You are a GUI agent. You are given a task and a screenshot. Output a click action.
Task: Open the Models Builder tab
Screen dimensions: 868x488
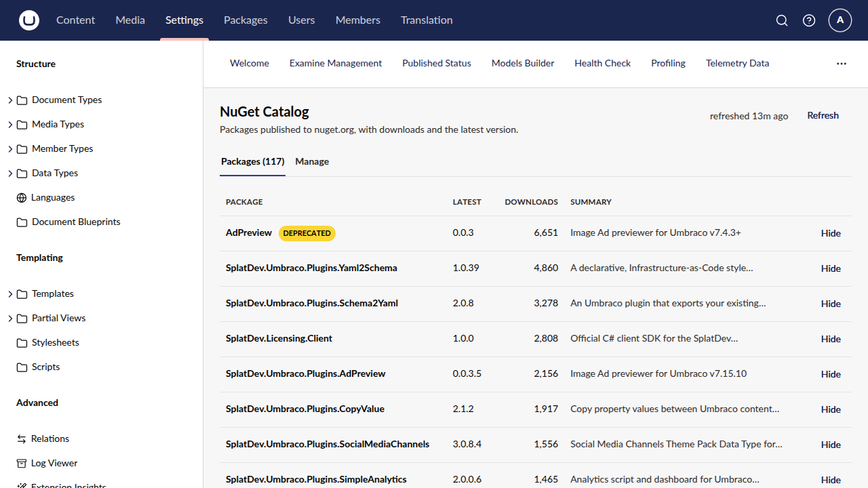pos(523,63)
